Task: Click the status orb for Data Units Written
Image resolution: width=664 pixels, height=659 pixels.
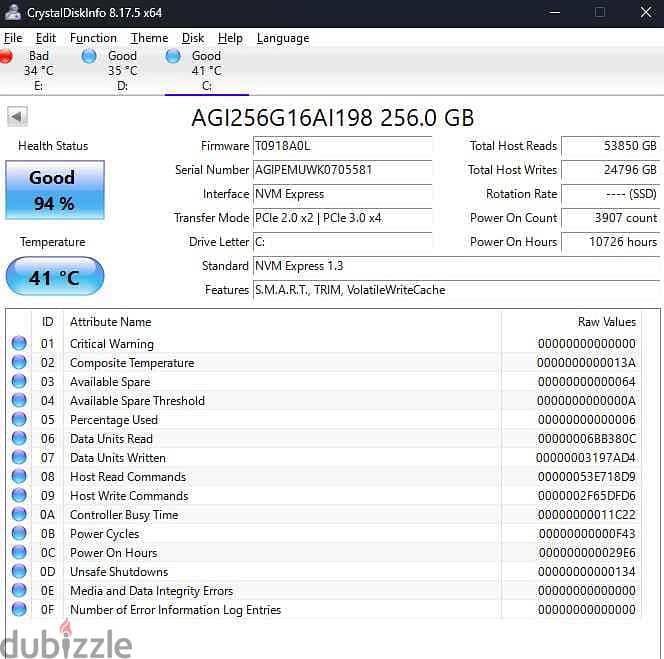Action: (x=19, y=457)
